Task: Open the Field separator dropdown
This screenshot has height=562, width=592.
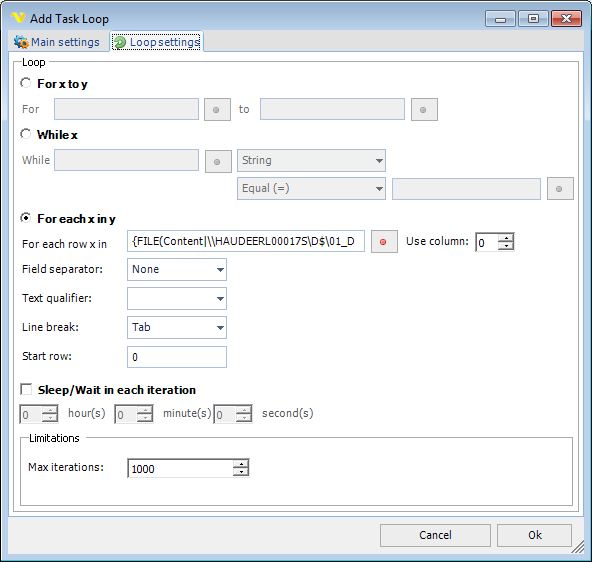Action: pyautogui.click(x=177, y=269)
